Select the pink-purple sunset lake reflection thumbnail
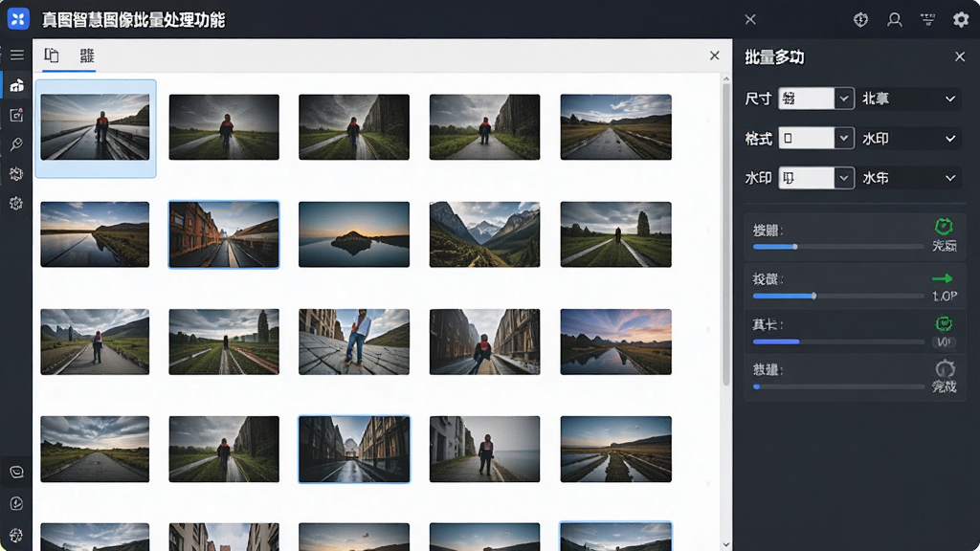This screenshot has width=980, height=551. tap(615, 342)
